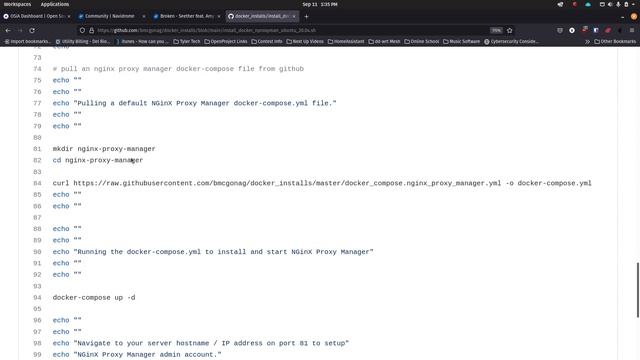Switch to Broken - Seether tab
This screenshot has height=360, width=640.
point(187,16)
